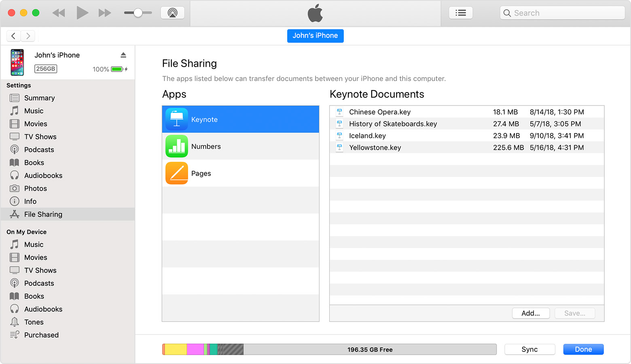Open Purchased under On My Device
Viewport: 631px width, 364px height.
pyautogui.click(x=40, y=335)
